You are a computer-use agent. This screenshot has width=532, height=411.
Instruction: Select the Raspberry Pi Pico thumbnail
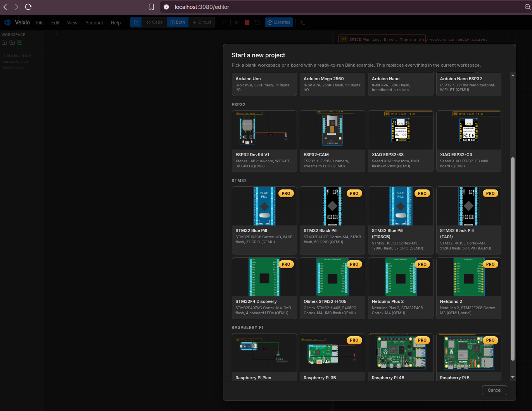(x=264, y=353)
